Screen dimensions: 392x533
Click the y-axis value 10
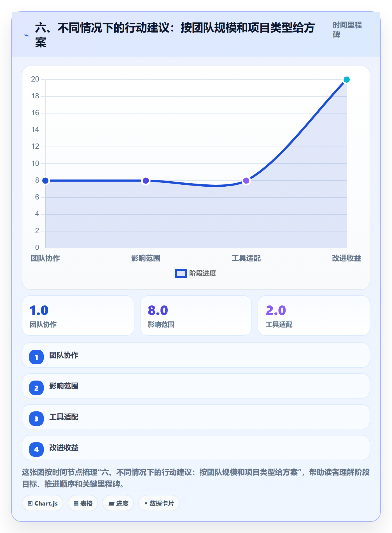[x=35, y=164]
